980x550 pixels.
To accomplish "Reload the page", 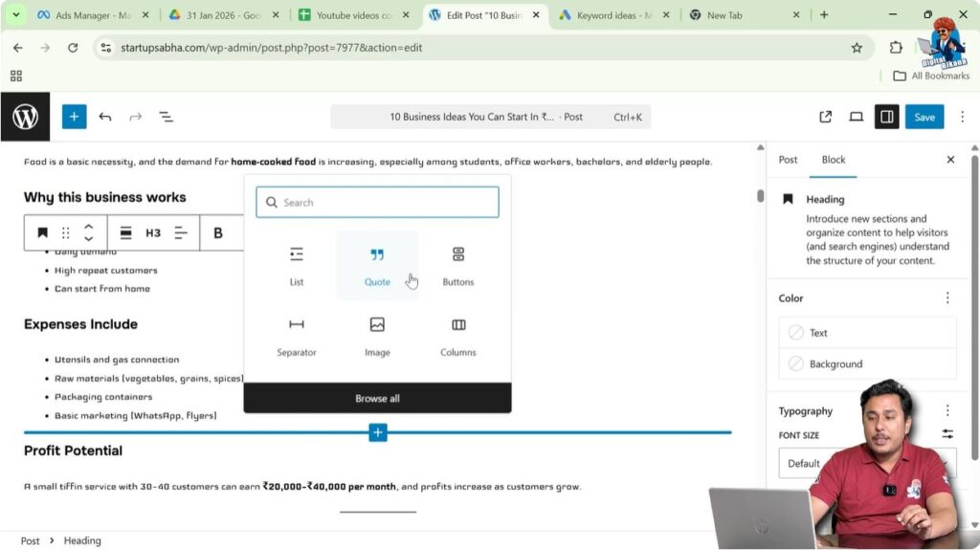I will click(x=73, y=48).
